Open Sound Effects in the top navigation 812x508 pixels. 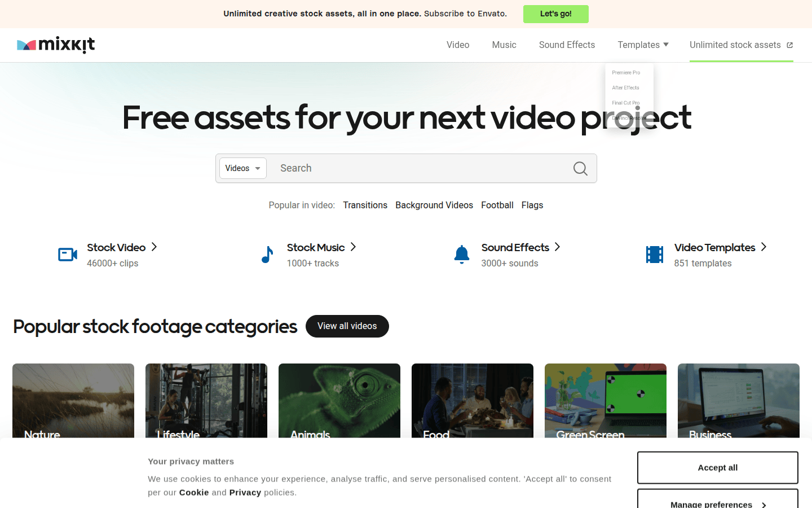tap(567, 45)
